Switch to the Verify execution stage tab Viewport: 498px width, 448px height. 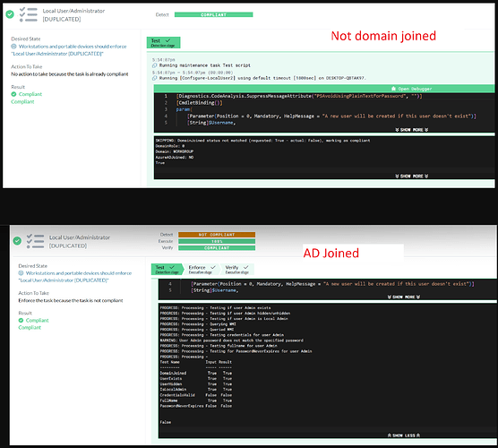click(237, 269)
